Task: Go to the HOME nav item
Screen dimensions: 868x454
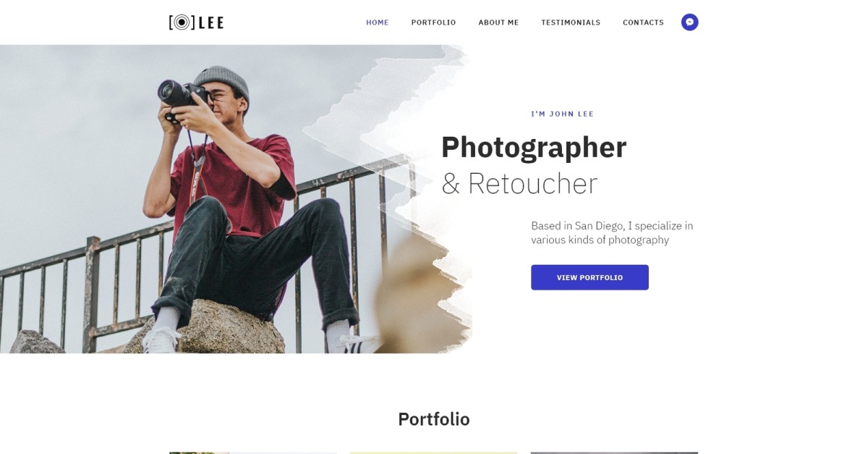Action: pyautogui.click(x=378, y=22)
